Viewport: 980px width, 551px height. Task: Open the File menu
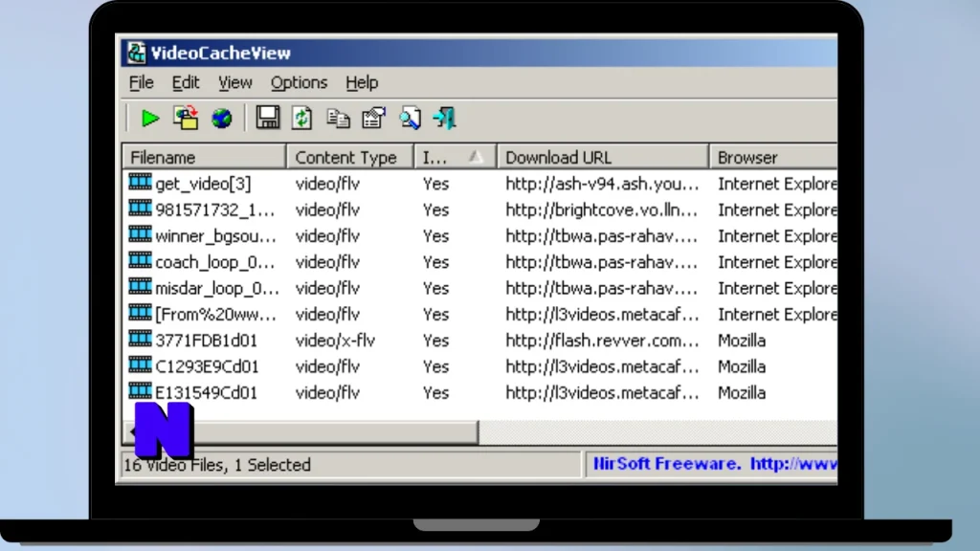(142, 82)
